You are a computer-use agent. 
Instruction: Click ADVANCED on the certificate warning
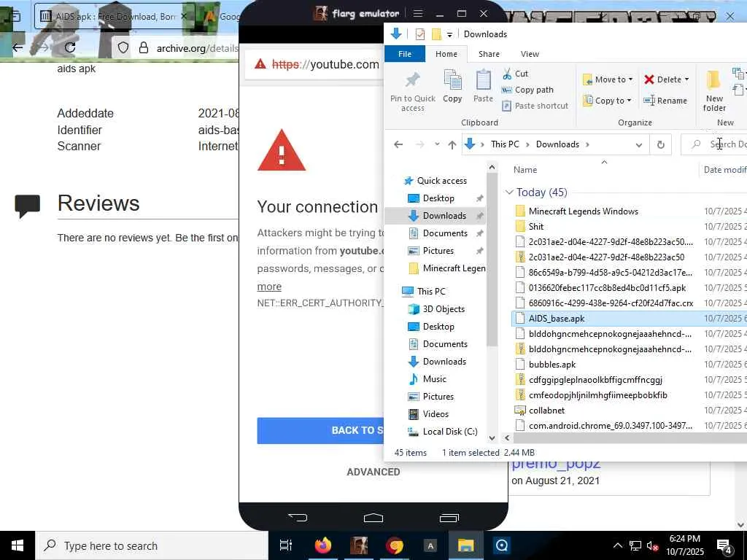pos(373,472)
